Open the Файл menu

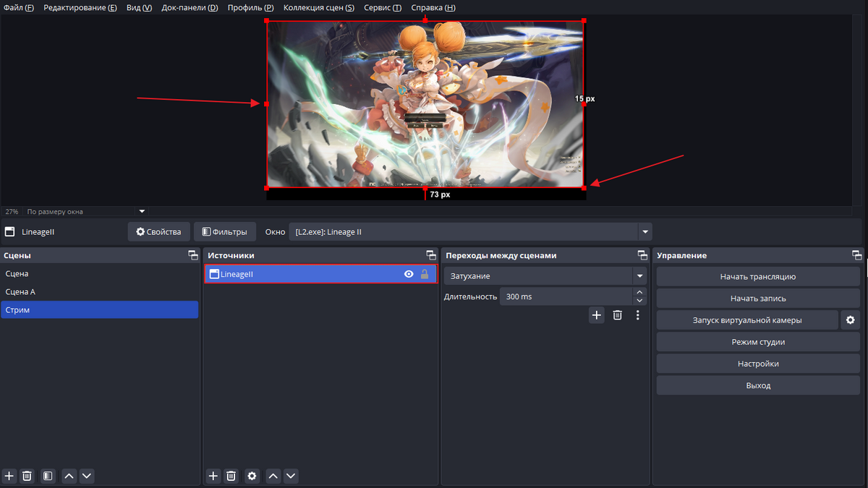(19, 8)
